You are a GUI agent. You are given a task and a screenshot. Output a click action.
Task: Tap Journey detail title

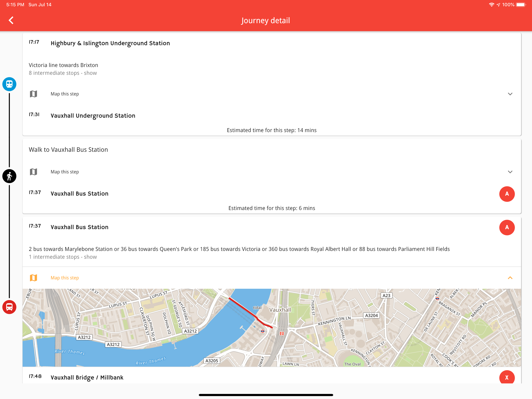(x=266, y=20)
